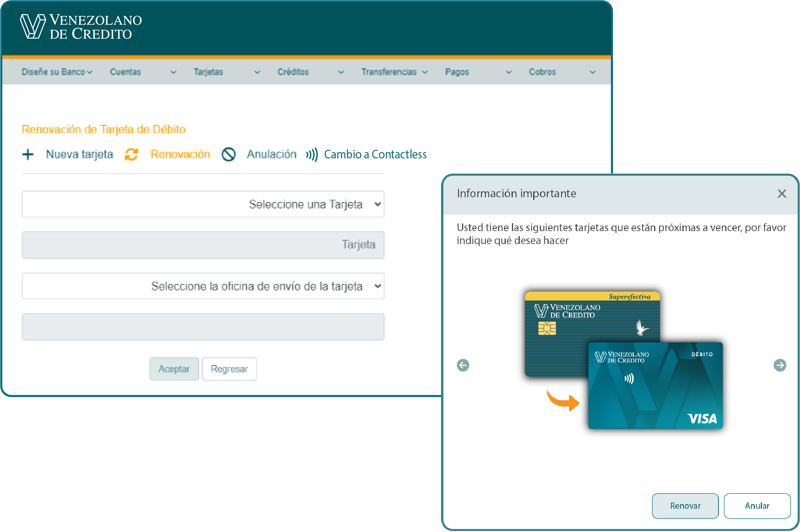The height and width of the screenshot is (532, 800).
Task: Expand the Cuentas menu chevron
Action: click(173, 72)
